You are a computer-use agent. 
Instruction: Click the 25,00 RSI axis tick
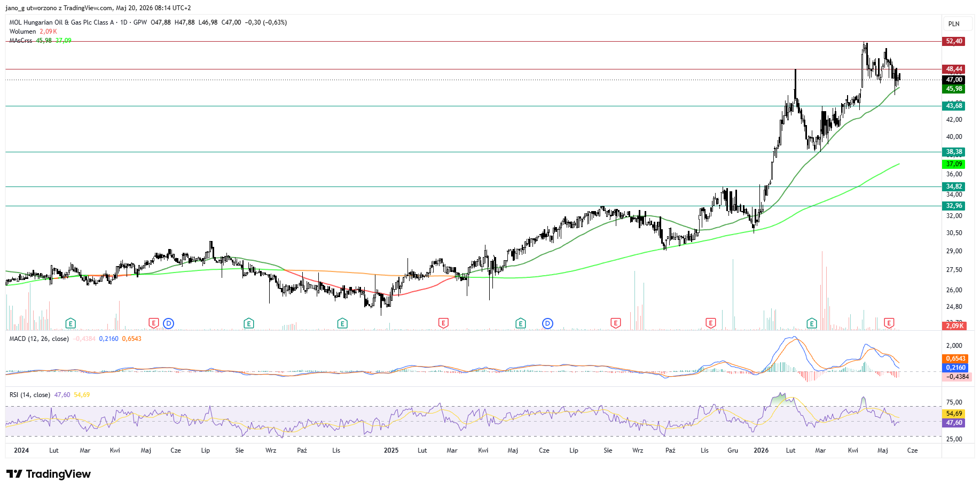(954, 439)
